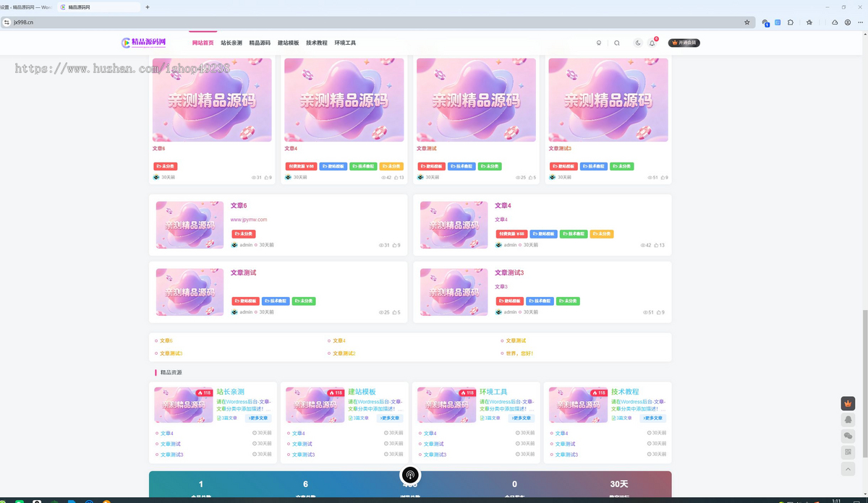Click 文章4 link under 建站模板 card
This screenshot has width=868, height=503.
(299, 434)
